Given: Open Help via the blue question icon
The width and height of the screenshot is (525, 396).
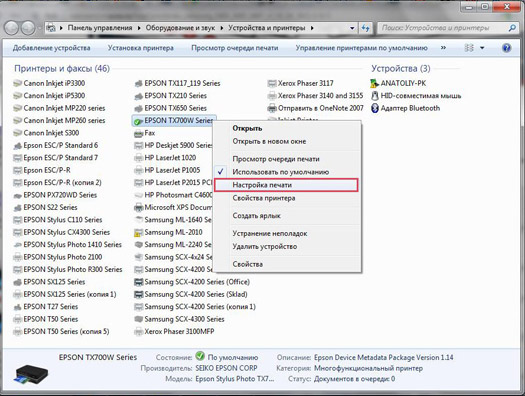Looking at the screenshot, I should 507,48.
